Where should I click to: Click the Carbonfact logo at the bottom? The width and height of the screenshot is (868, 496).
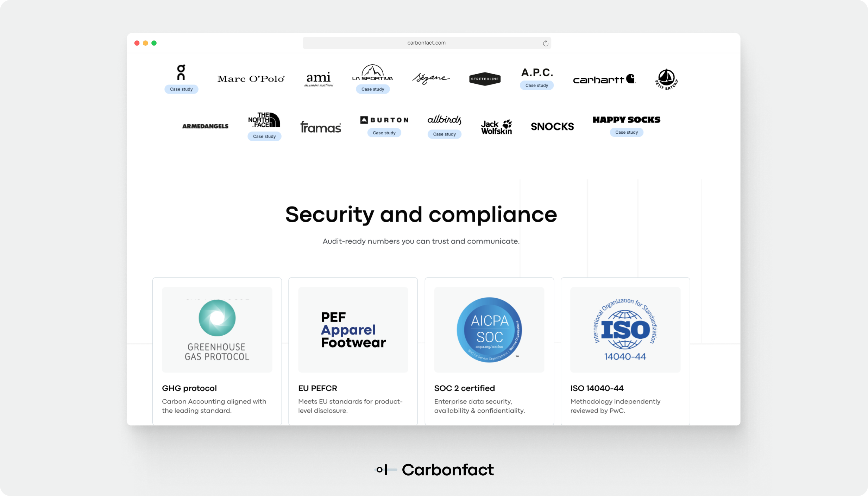click(434, 470)
